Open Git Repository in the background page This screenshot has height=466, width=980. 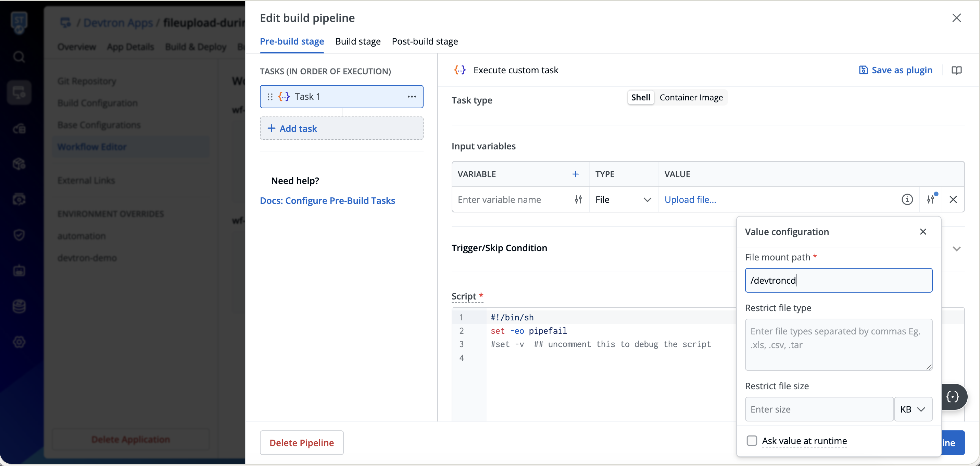pyautogui.click(x=87, y=81)
